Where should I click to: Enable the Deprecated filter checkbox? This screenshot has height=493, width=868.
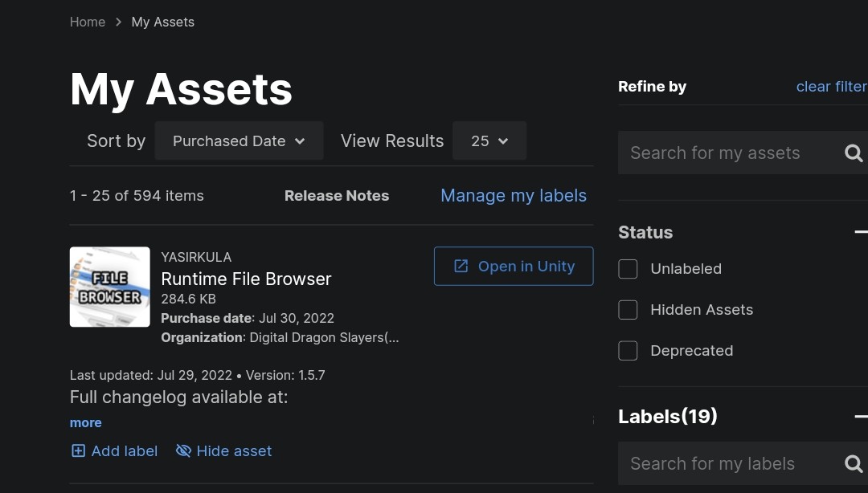coord(628,351)
